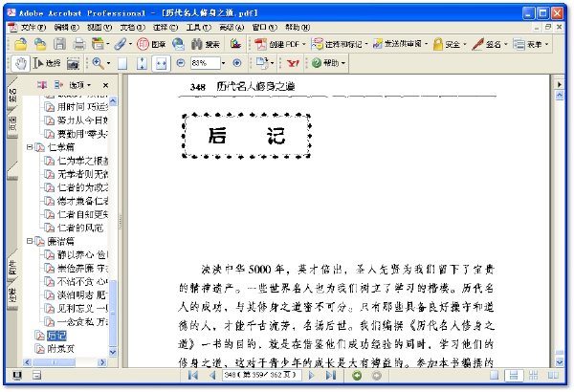Click the bookmarks panel vertical scrollbar thumb
The image size is (574, 392).
pyautogui.click(x=113, y=313)
